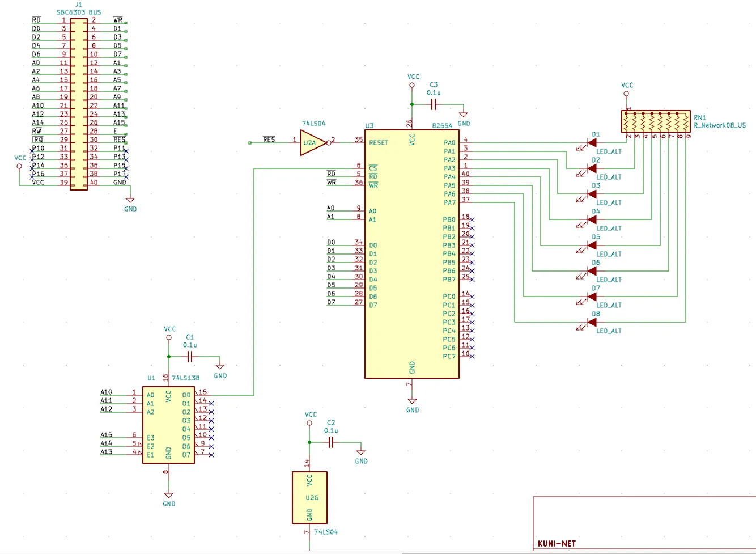Click the IRQ label on connector J1
This screenshot has height=554, width=756.
(x=37, y=139)
